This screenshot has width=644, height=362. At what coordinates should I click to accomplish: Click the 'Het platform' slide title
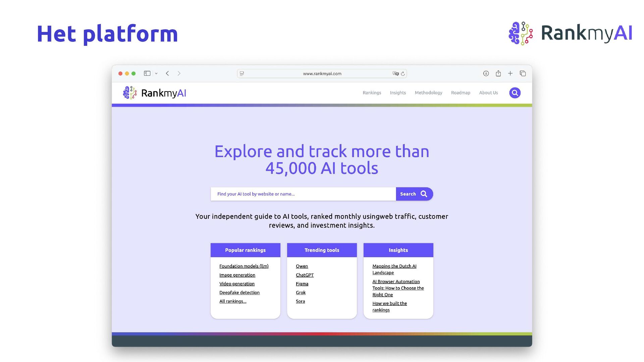[107, 34]
